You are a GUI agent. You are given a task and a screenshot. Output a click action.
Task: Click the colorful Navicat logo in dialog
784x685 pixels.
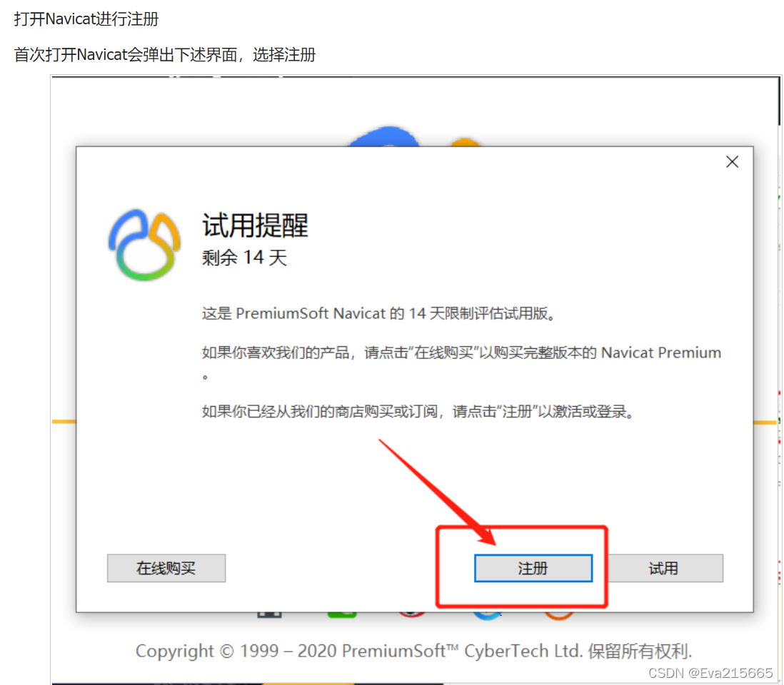click(144, 245)
